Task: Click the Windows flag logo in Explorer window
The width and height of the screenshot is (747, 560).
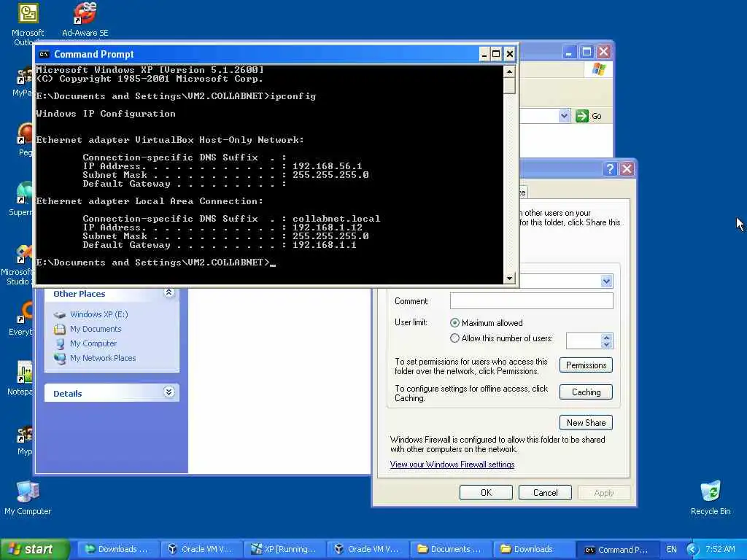Action: (x=599, y=69)
